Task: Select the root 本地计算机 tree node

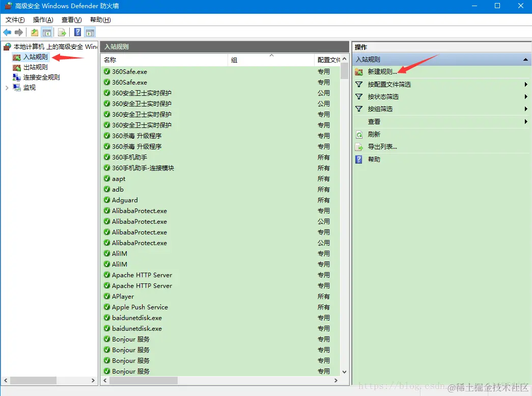Action: click(x=55, y=46)
